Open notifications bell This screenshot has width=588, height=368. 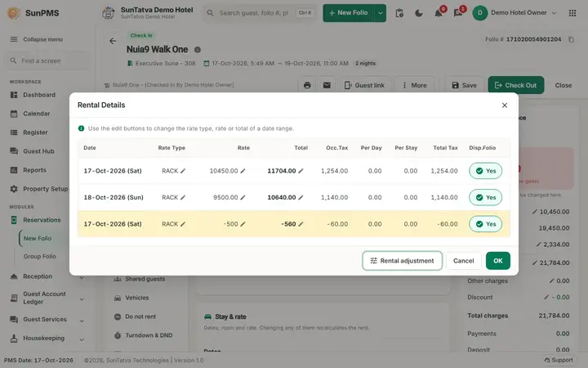[x=439, y=13]
